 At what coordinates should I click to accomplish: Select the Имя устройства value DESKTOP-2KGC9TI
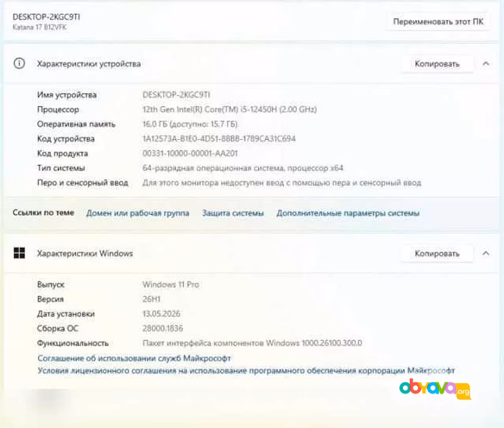click(x=176, y=95)
